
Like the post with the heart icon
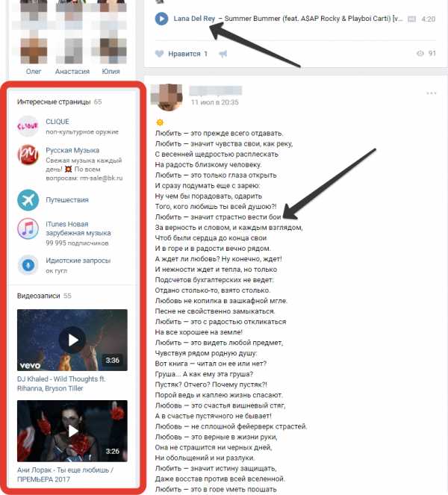160,54
